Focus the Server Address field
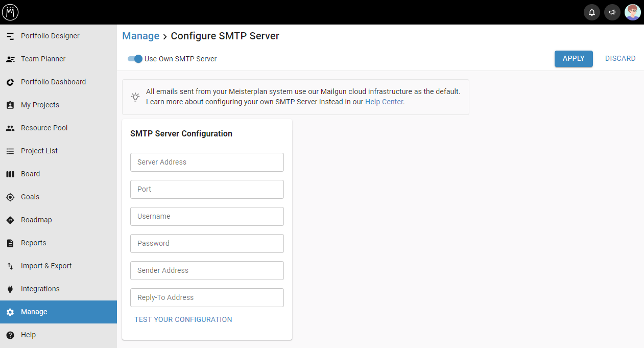This screenshot has width=644, height=348. point(207,162)
